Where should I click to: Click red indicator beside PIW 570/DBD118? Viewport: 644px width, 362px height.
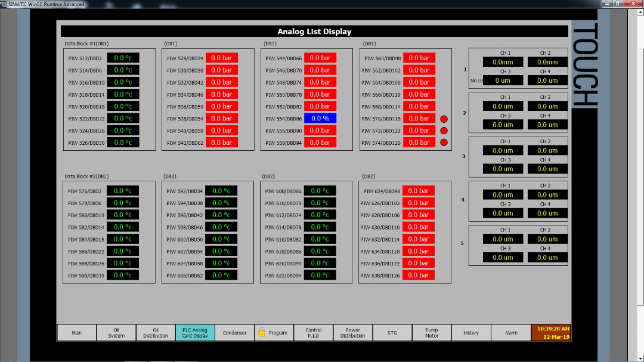pos(444,119)
